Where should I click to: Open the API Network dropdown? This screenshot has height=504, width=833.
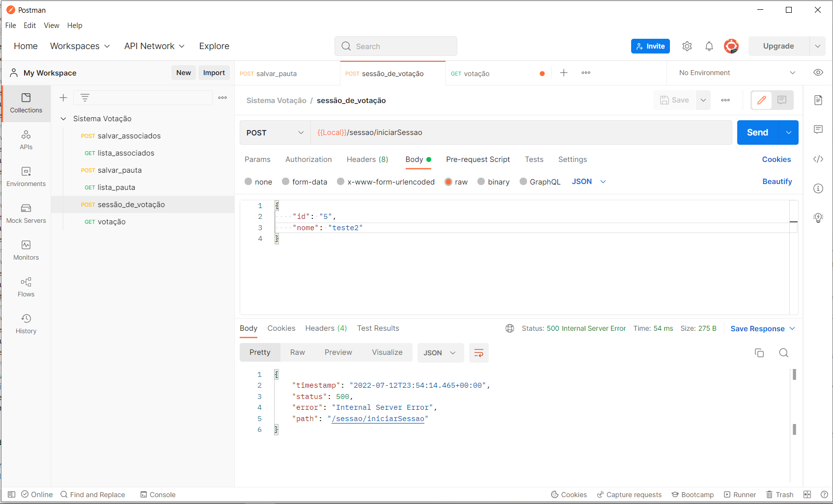(155, 46)
